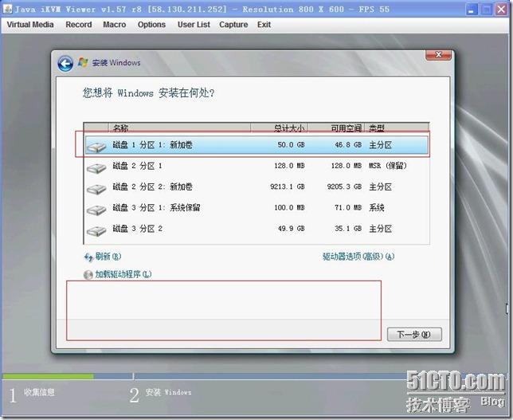Open the Virtual Media menu
The width and height of the screenshot is (513, 420).
coord(30,25)
